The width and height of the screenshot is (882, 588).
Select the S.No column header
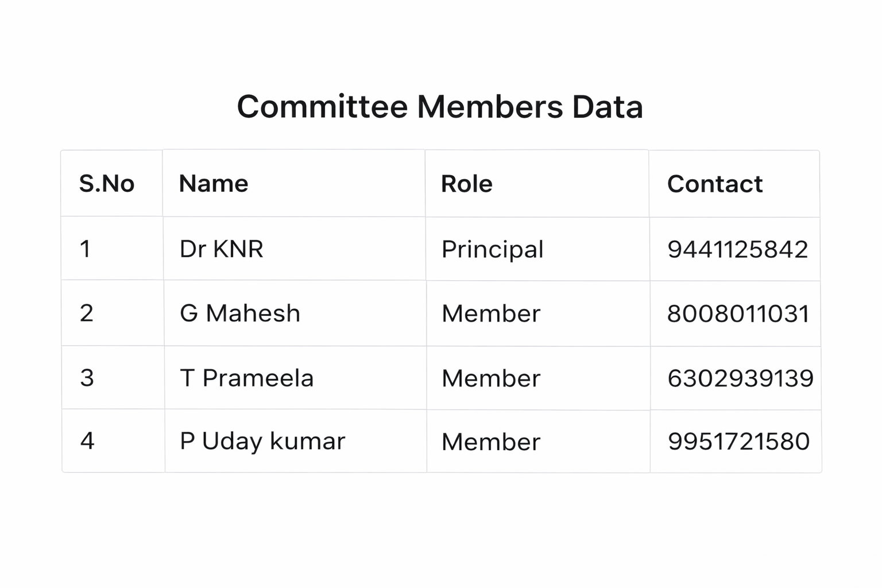[x=107, y=184]
